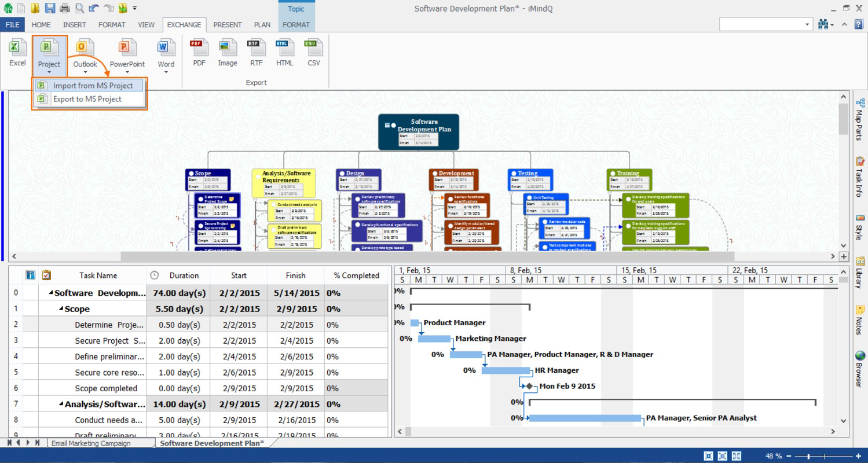Click the info icon column header in task table
The image size is (868, 463).
click(31, 275)
